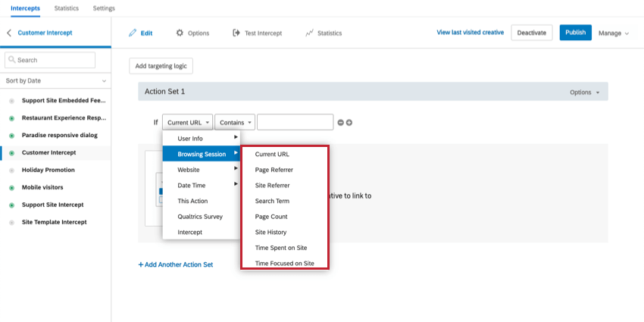The width and height of the screenshot is (644, 322).
Task: Open the Current URL dropdown
Action: click(x=187, y=122)
